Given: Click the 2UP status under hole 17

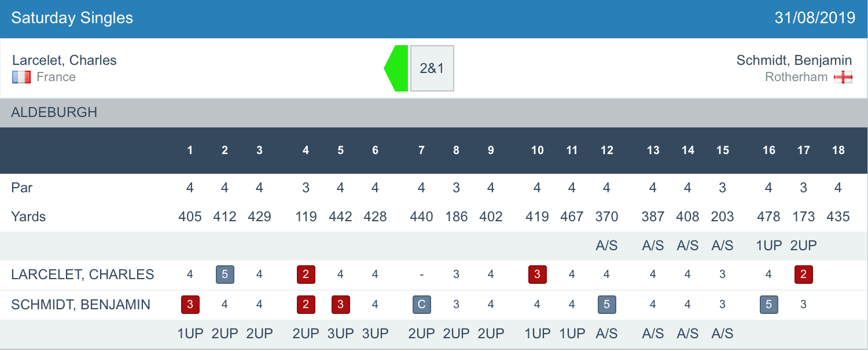Looking at the screenshot, I should pos(803,246).
